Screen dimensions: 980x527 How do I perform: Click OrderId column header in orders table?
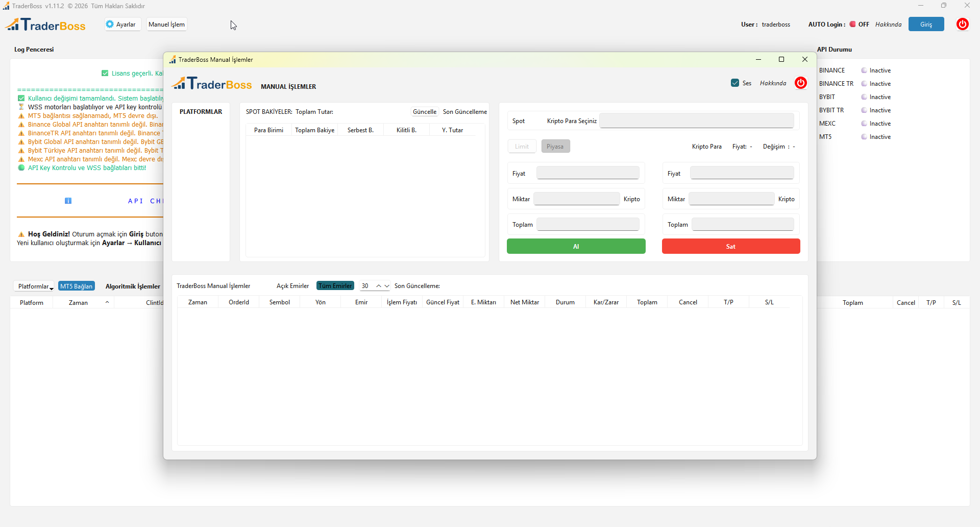tap(239, 302)
